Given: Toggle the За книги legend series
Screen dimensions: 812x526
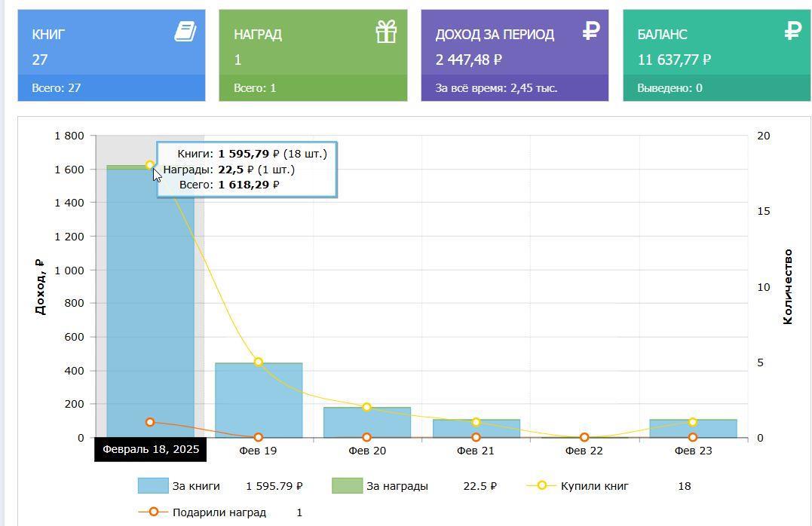Looking at the screenshot, I should coord(196,486).
